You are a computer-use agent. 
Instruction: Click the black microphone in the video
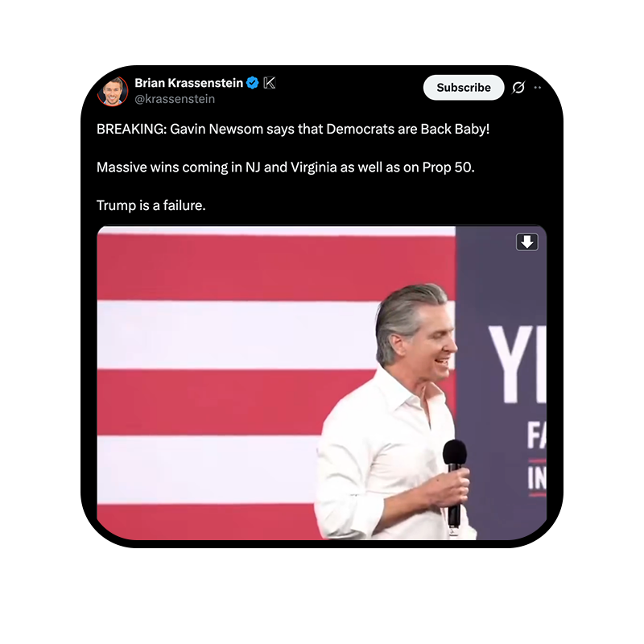455,482
